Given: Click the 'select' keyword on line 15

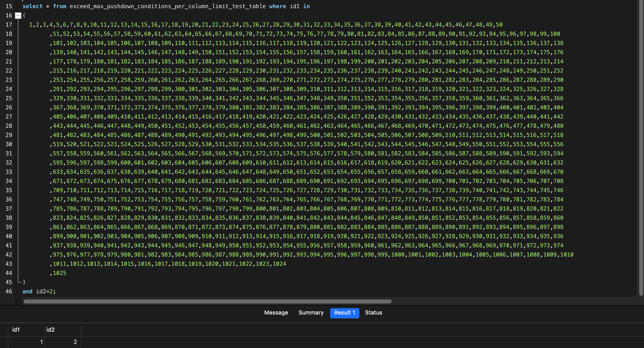Looking at the screenshot, I should point(32,6).
